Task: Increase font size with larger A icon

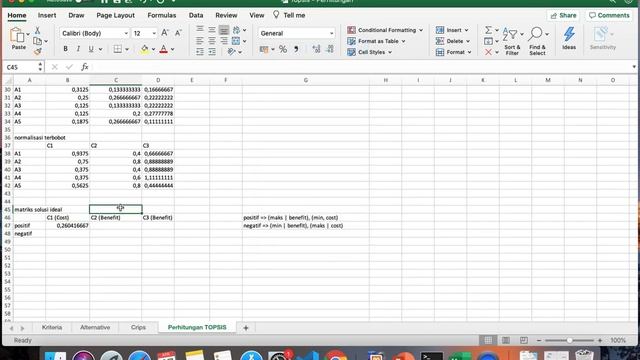Action: tap(165, 33)
